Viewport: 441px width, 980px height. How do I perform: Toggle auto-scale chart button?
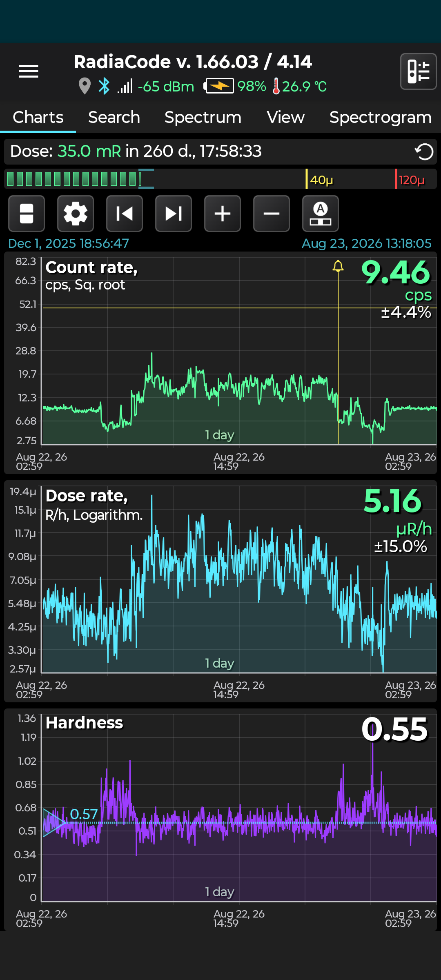(321, 214)
